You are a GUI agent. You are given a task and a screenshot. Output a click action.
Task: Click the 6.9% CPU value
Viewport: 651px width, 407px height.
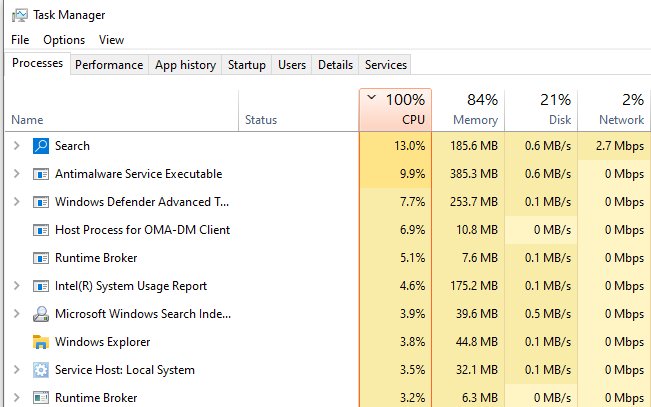click(x=412, y=230)
